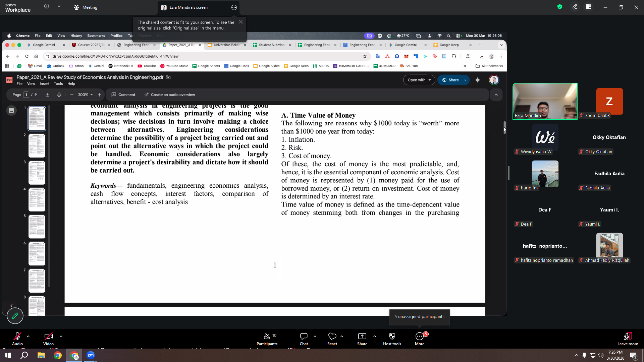Click the Open with dropdown

click(419, 80)
